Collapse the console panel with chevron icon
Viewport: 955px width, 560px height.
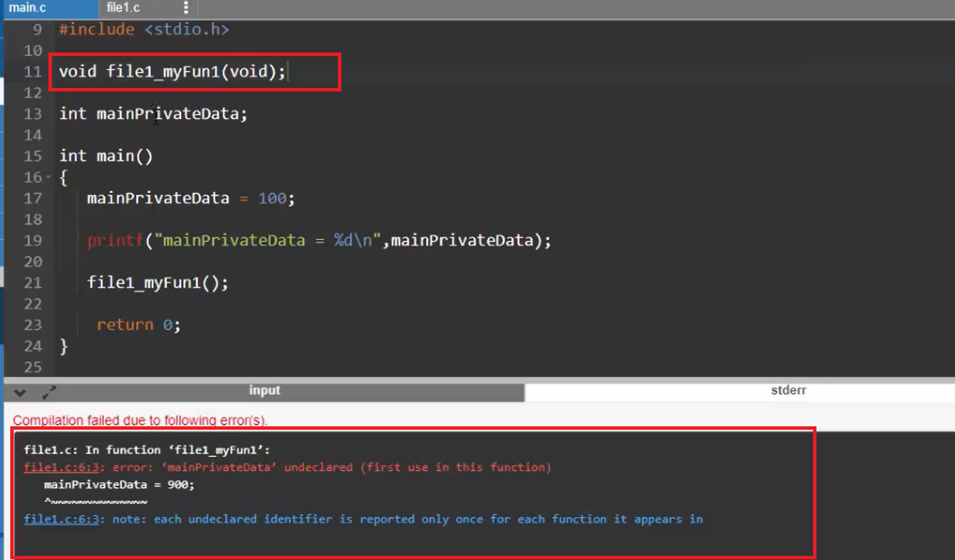[x=20, y=392]
